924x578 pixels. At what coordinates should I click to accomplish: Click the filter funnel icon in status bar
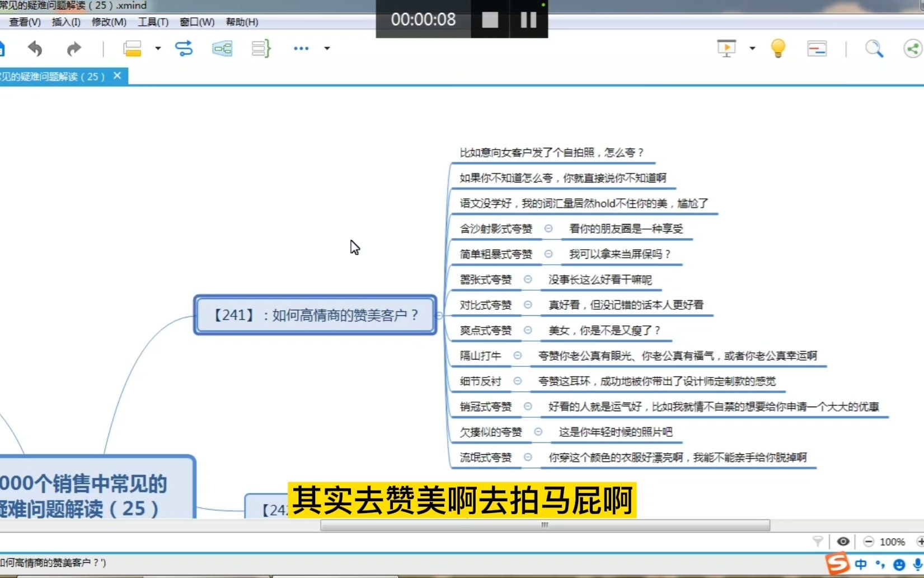click(x=818, y=541)
